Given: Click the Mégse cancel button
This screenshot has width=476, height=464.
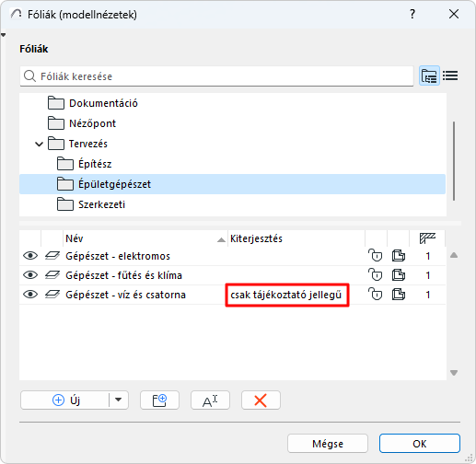Looking at the screenshot, I should [328, 444].
